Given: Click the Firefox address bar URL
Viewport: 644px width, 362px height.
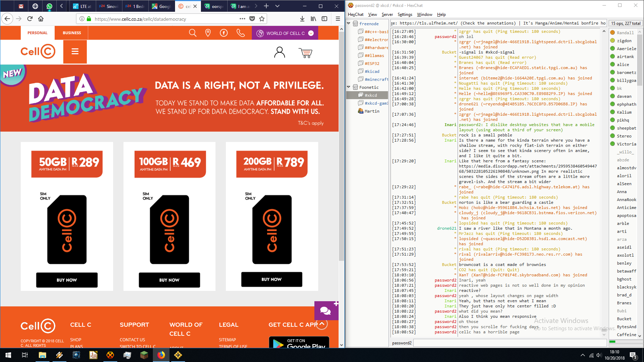Looking at the screenshot, I should [140, 19].
